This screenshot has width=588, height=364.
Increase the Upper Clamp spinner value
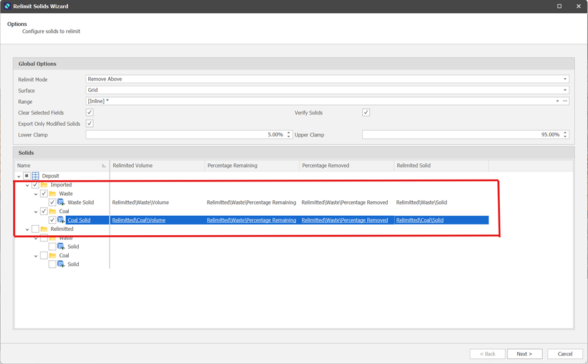coord(565,133)
